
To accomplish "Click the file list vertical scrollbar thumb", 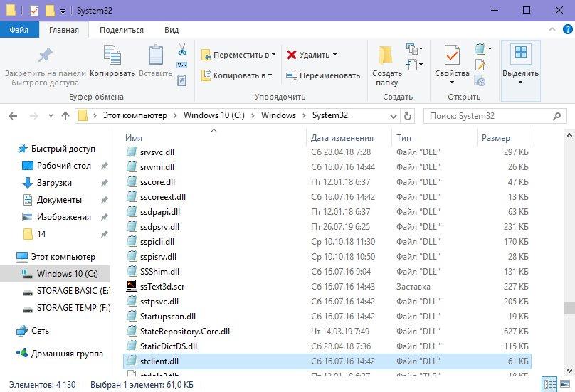I will coord(569,308).
